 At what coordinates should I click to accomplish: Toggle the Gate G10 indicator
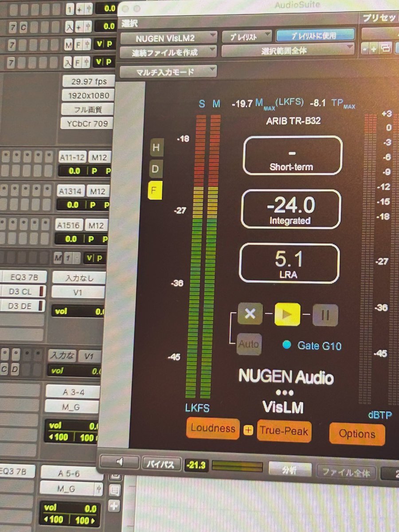tap(287, 344)
